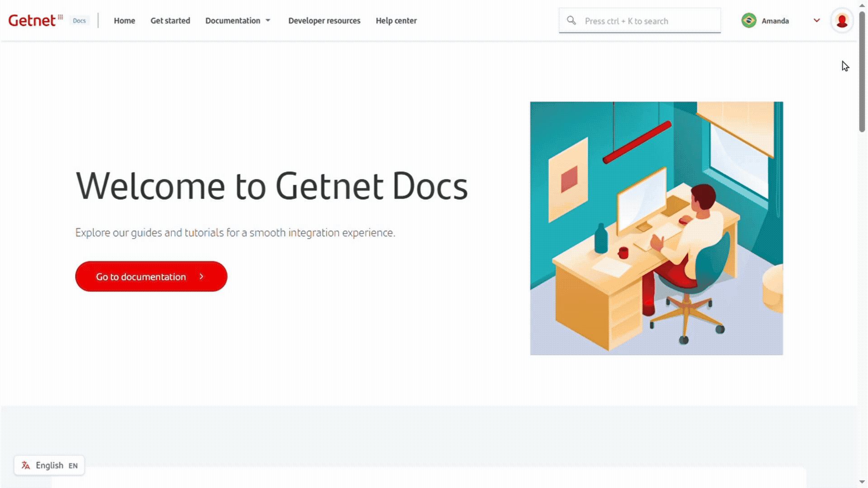Click the Brazil flag icon

tap(749, 21)
